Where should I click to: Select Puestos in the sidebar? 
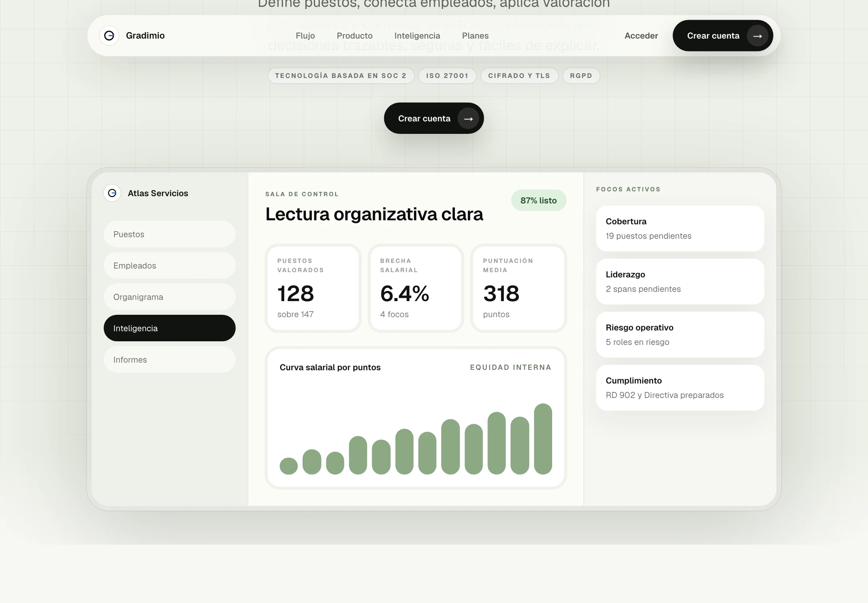pyautogui.click(x=170, y=234)
